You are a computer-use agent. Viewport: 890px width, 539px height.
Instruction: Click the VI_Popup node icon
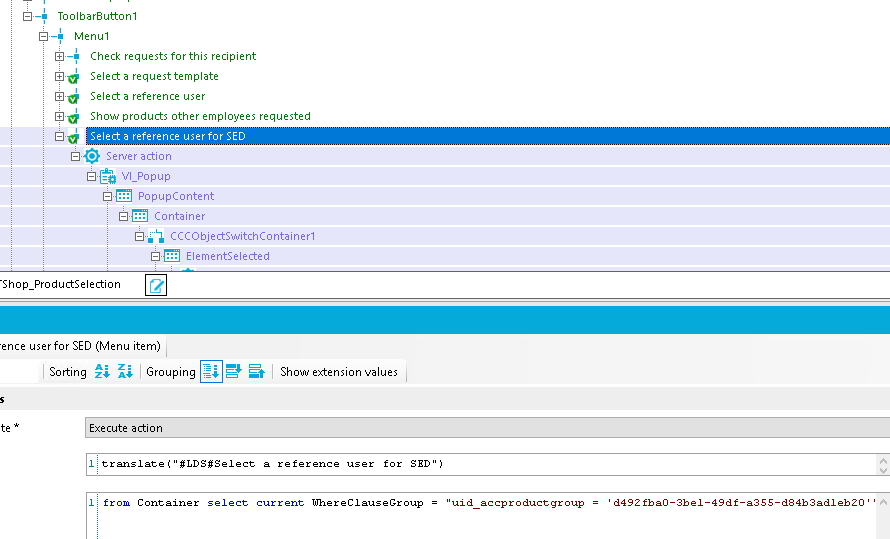(108, 176)
